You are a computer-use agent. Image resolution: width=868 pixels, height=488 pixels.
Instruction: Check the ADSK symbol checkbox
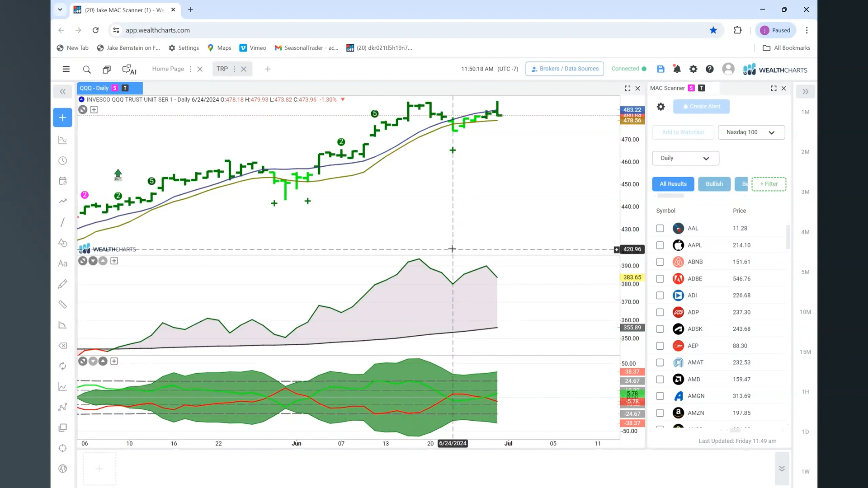660,329
